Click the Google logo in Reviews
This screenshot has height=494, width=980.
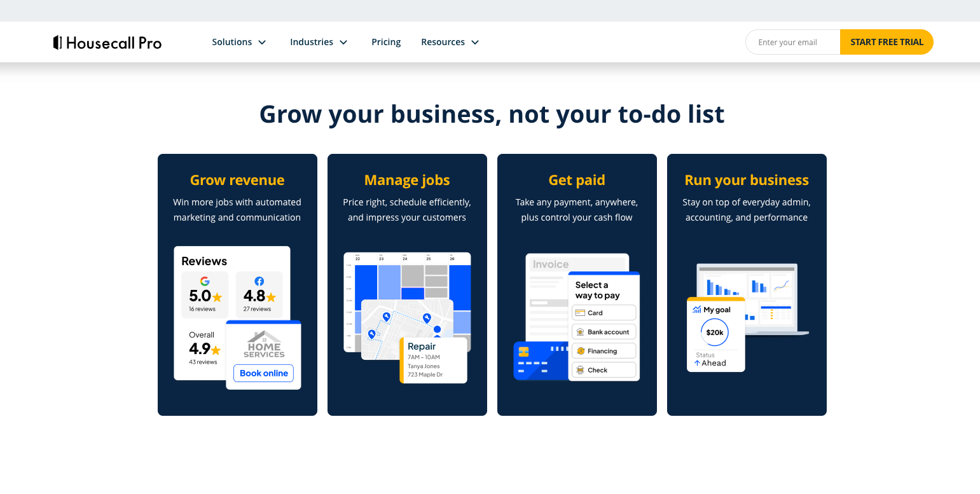coord(205,281)
